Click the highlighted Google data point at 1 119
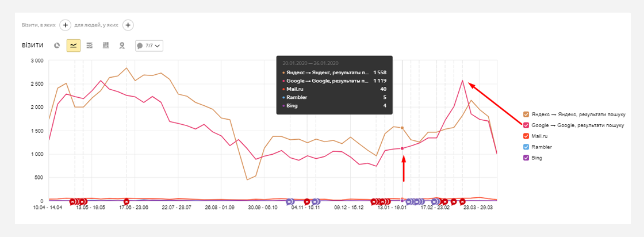The height and width of the screenshot is (237, 644). click(402, 148)
